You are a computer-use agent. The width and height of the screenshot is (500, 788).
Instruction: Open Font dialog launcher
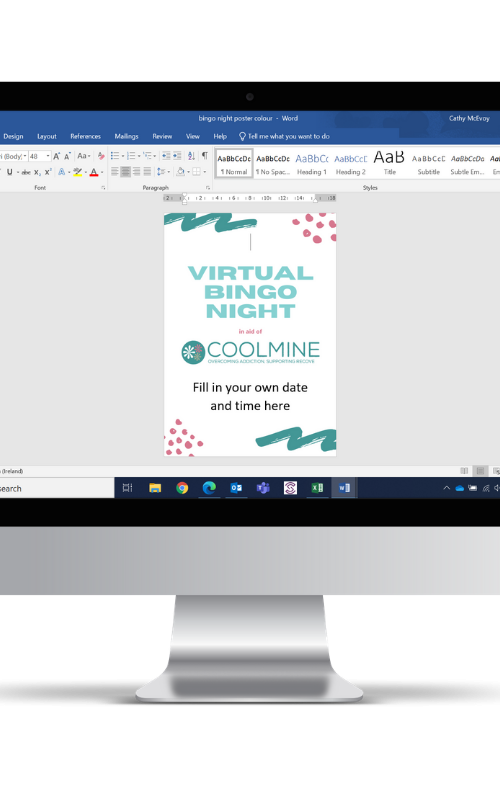point(103,187)
